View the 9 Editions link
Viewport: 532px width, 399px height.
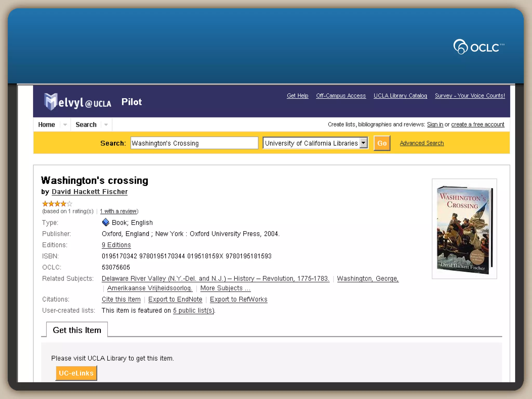point(116,245)
